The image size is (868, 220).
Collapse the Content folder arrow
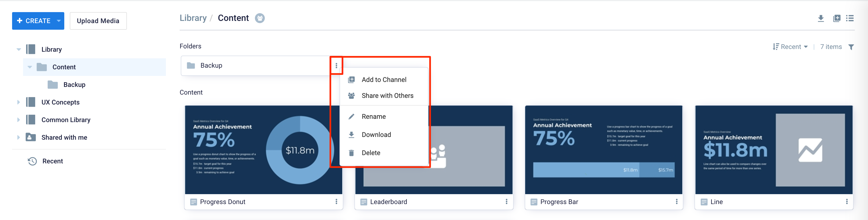(30, 67)
